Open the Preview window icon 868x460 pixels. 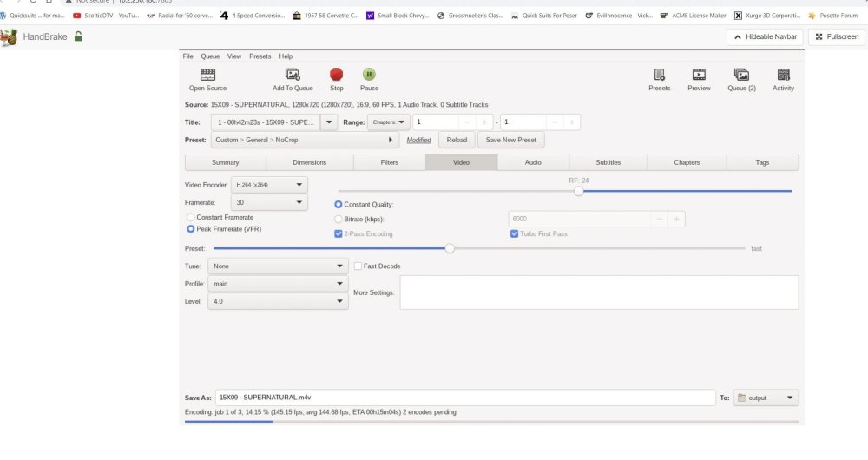pyautogui.click(x=699, y=75)
